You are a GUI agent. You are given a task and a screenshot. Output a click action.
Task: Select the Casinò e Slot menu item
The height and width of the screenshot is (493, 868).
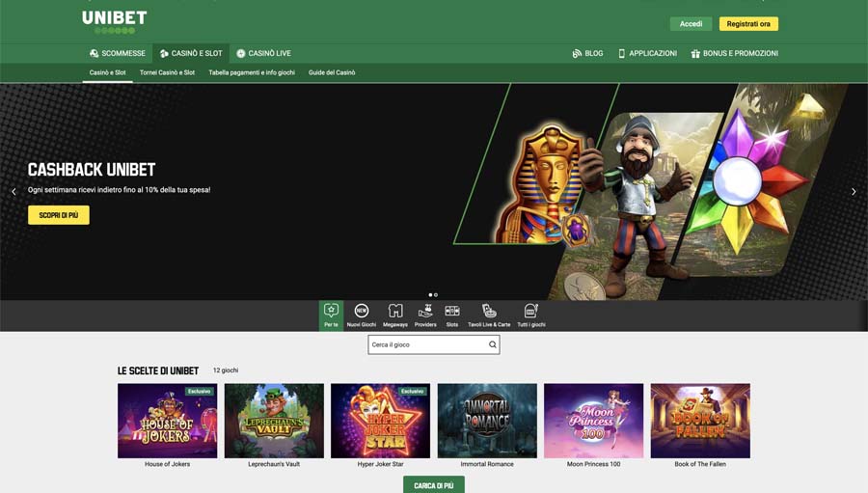[x=191, y=53]
